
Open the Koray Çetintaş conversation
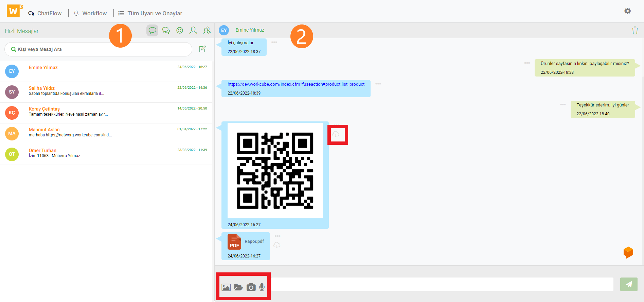[106, 113]
